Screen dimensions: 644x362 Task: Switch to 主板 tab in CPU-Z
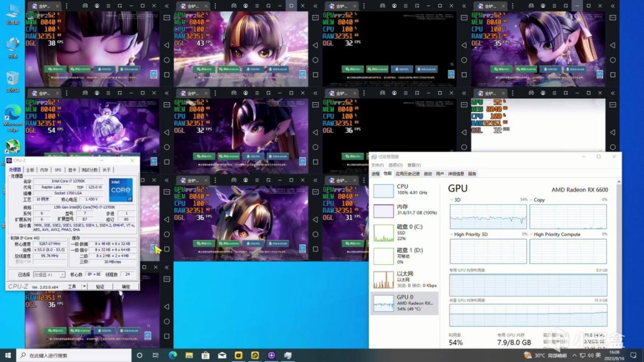[30, 170]
